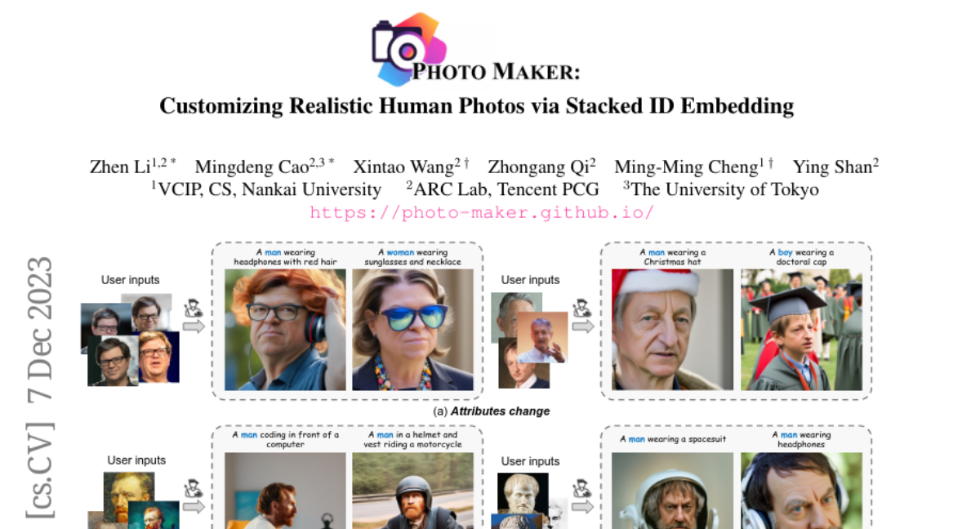The width and height of the screenshot is (980, 529).
Task: Click the robot arrow icon beside the glasses man inputs
Action: (x=194, y=318)
